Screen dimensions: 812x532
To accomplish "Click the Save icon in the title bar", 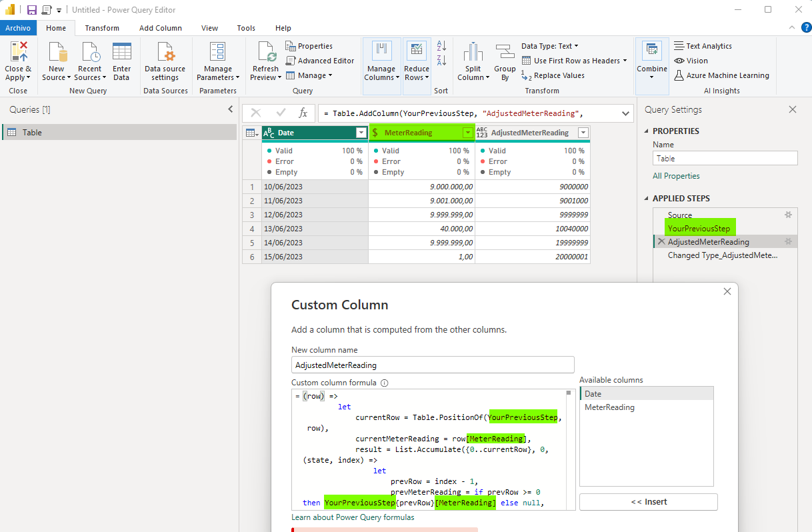I will [x=31, y=10].
